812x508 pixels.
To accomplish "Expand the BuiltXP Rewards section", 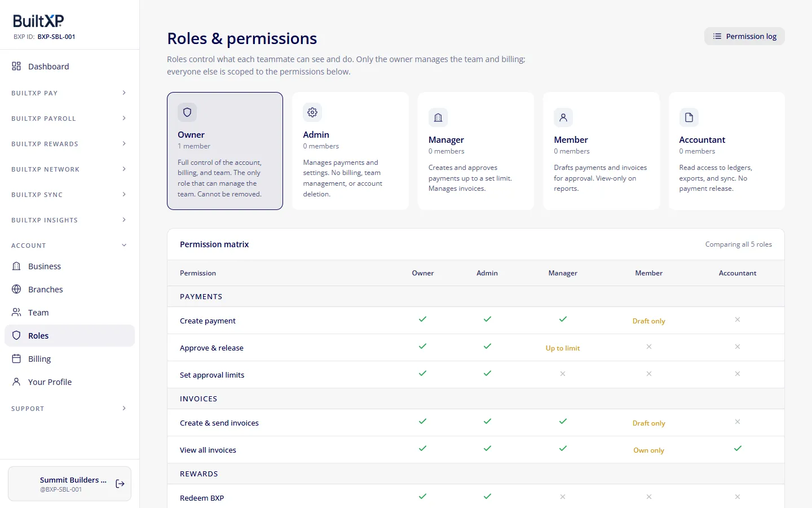I will 69,143.
